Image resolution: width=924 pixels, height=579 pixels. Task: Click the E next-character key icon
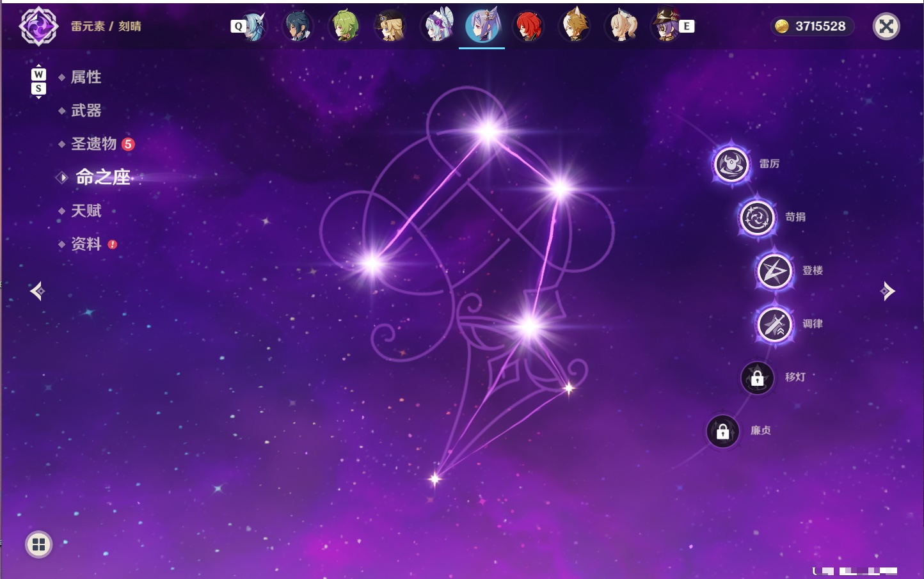[687, 26]
